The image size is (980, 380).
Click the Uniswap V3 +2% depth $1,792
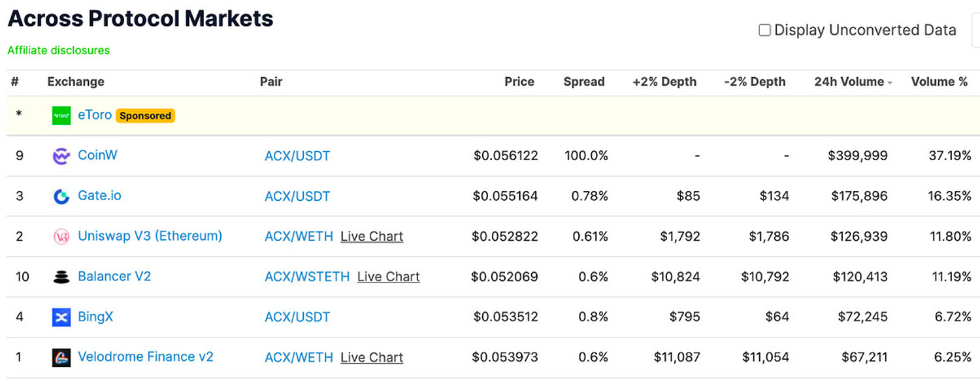tap(681, 236)
